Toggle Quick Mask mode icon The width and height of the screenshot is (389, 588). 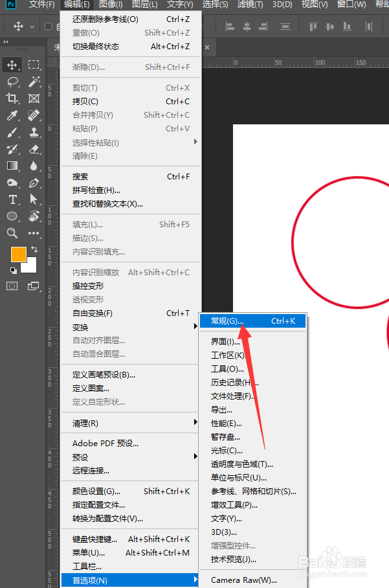12,286
